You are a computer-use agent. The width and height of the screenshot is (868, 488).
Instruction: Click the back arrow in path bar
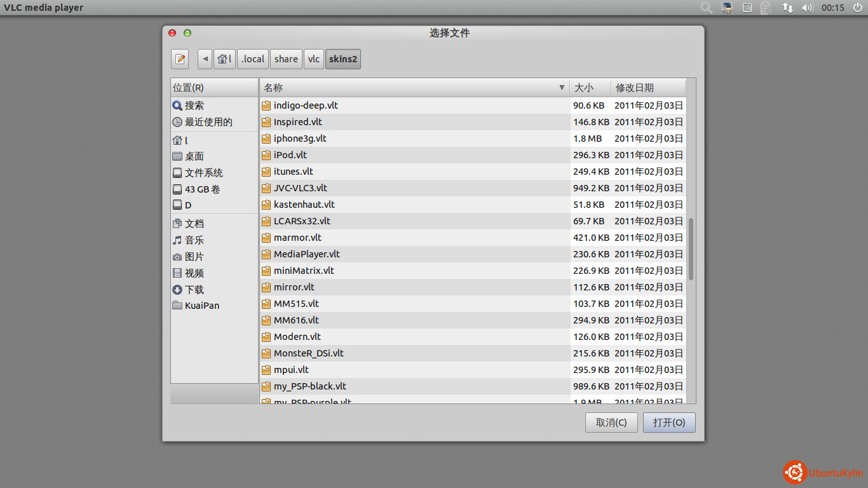[x=205, y=59]
